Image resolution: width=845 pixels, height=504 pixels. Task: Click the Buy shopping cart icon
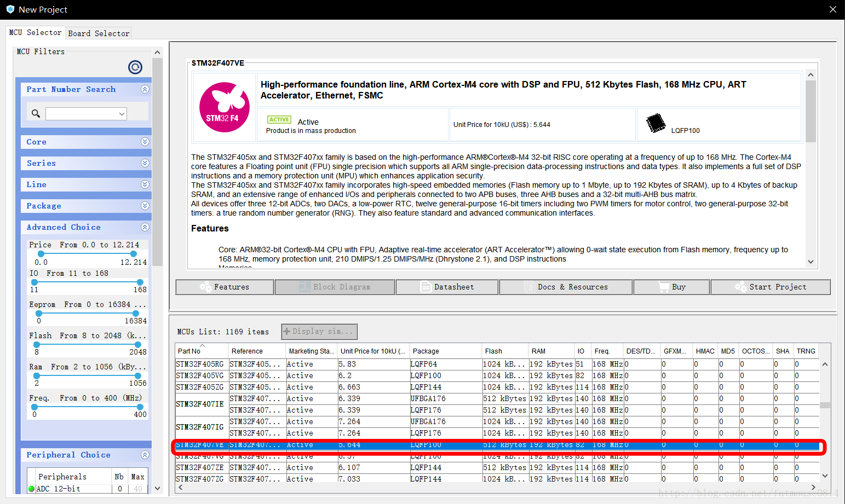coord(664,287)
